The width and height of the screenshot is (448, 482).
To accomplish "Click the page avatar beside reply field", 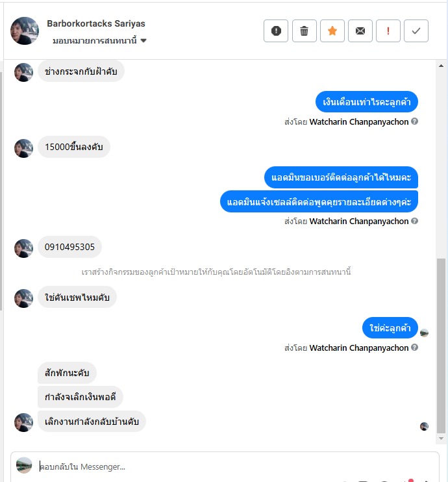I will point(24,465).
